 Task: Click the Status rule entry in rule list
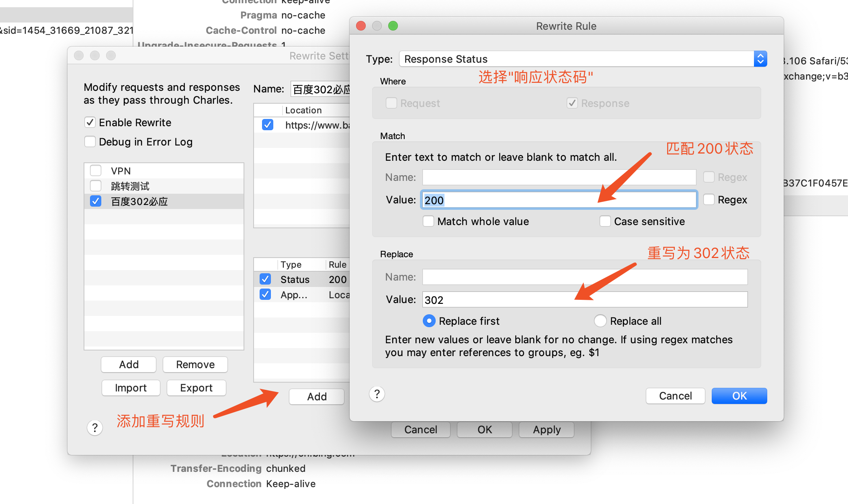(302, 278)
